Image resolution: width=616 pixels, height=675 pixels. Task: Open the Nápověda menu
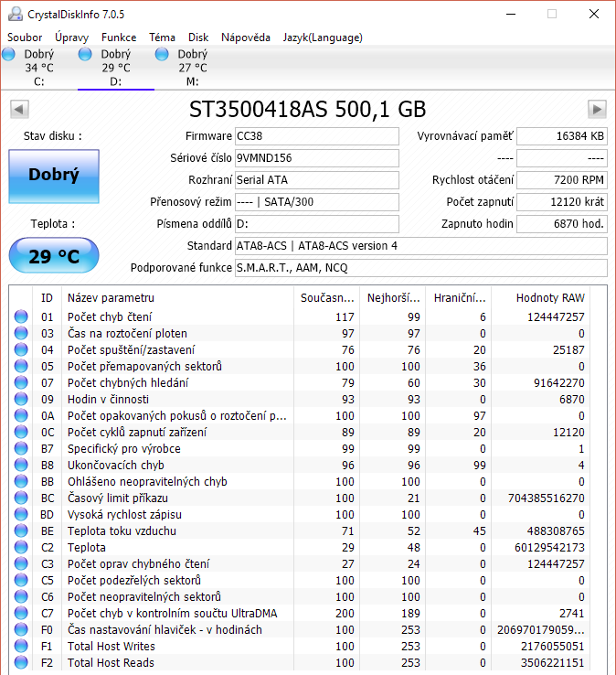[x=246, y=37]
